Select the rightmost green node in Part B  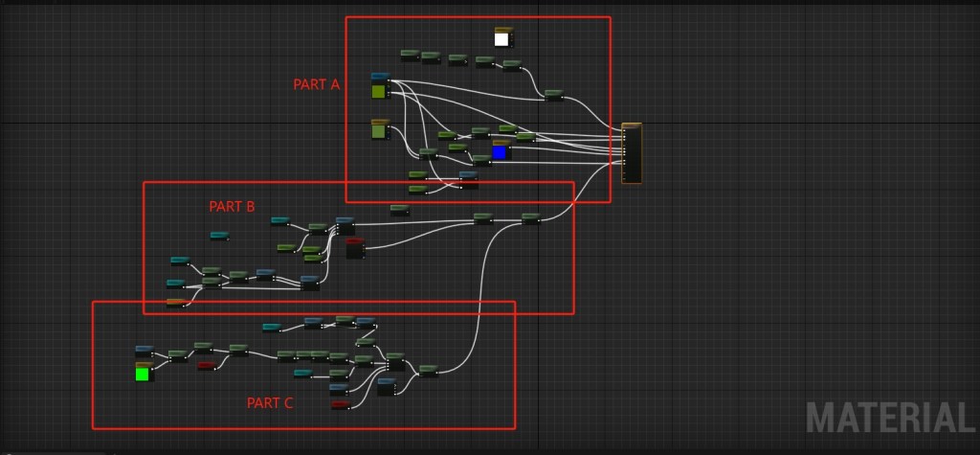(530, 218)
